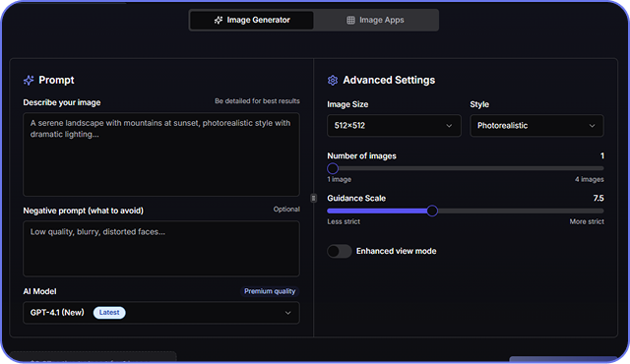Click the Premium quality badge
Viewport: 630px width, 364px height.
(x=270, y=291)
